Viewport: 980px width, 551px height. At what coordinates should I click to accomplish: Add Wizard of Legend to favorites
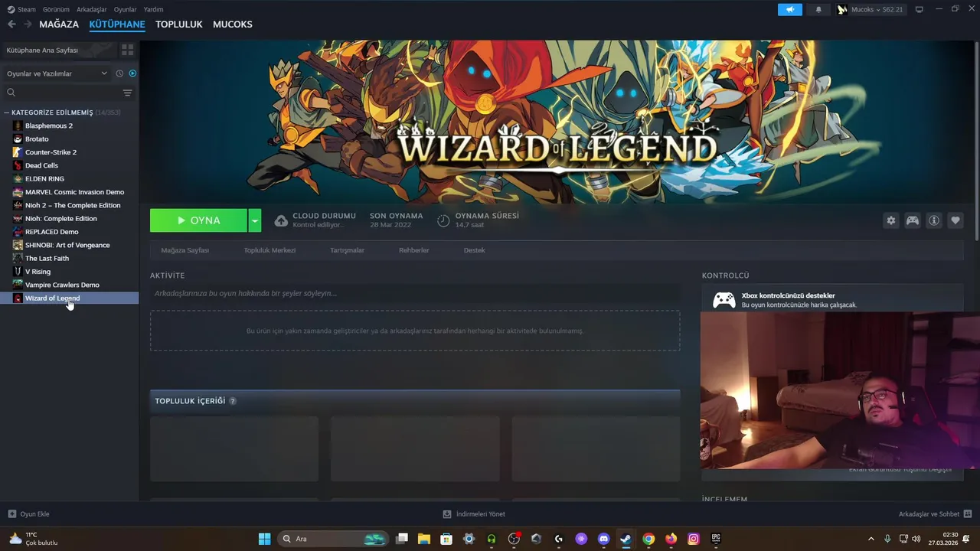[x=955, y=220]
